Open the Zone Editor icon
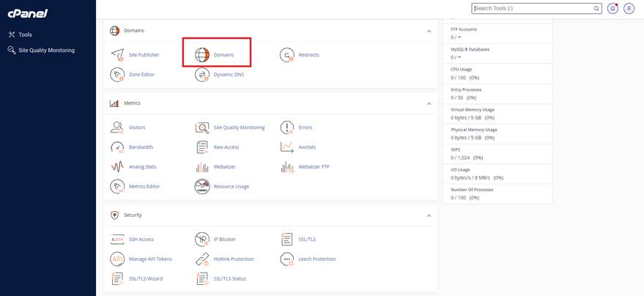This screenshot has height=296, width=644. [117, 75]
